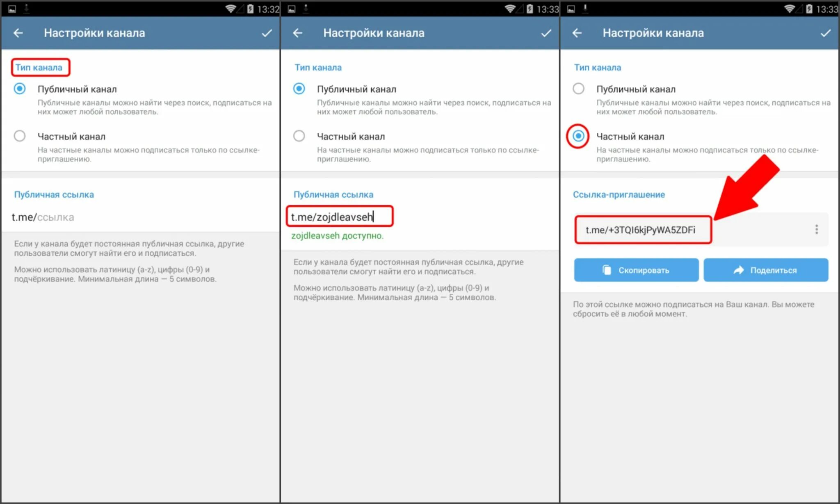Click the share arrow on the Поделиться button
Screen dimensions: 840x504
point(738,270)
